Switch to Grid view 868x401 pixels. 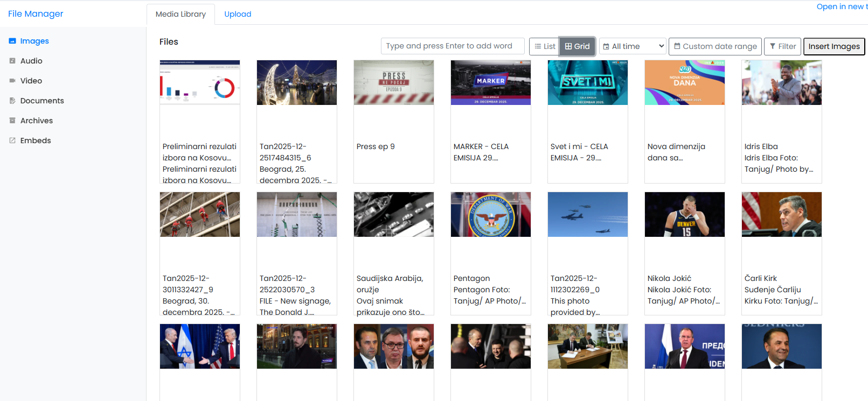[x=577, y=46]
